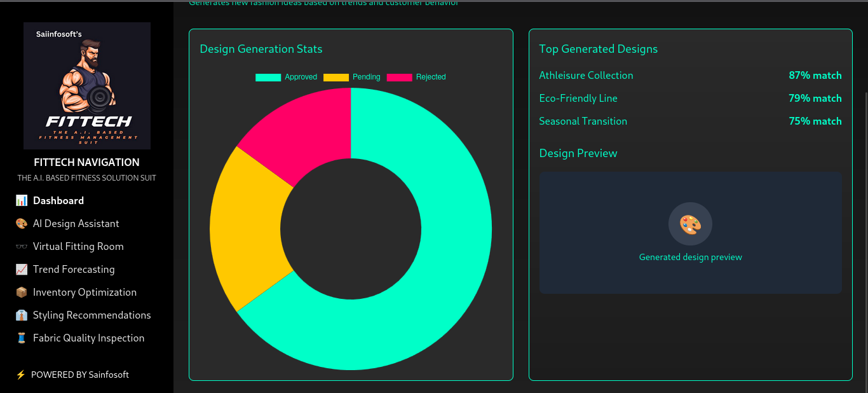Click the Inventory Optimization box icon
The image size is (868, 393).
pyautogui.click(x=22, y=293)
